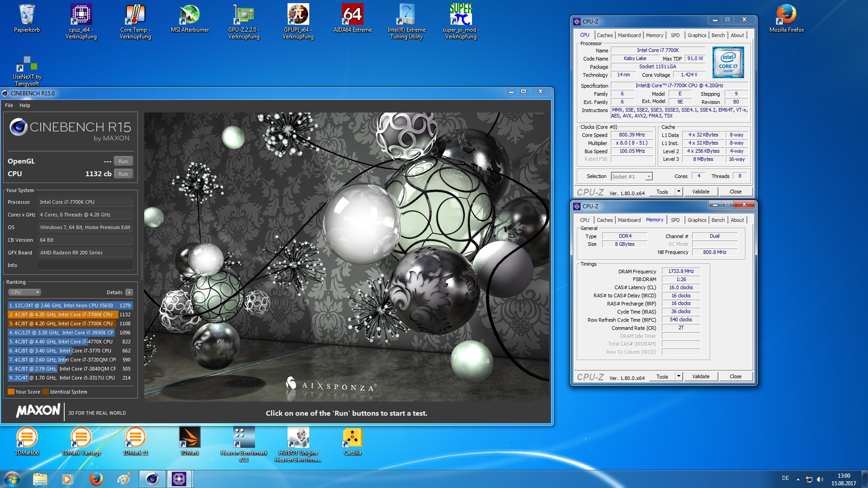Open the cpuz_x64 shortcut on desktop

point(81,21)
